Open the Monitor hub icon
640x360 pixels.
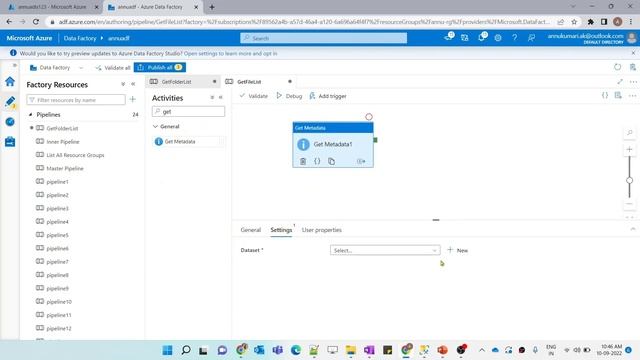coord(10,122)
